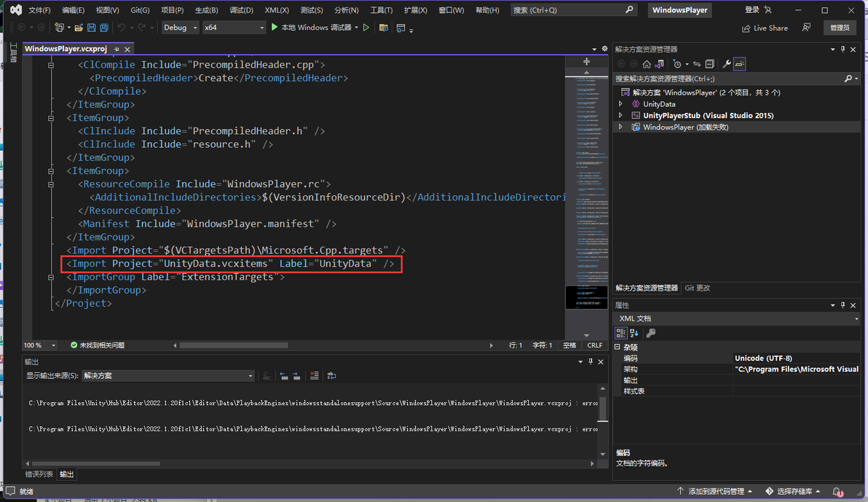Switch views icon in Solution Explorer
Image resolution: width=868 pixels, height=502 pixels.
click(659, 64)
